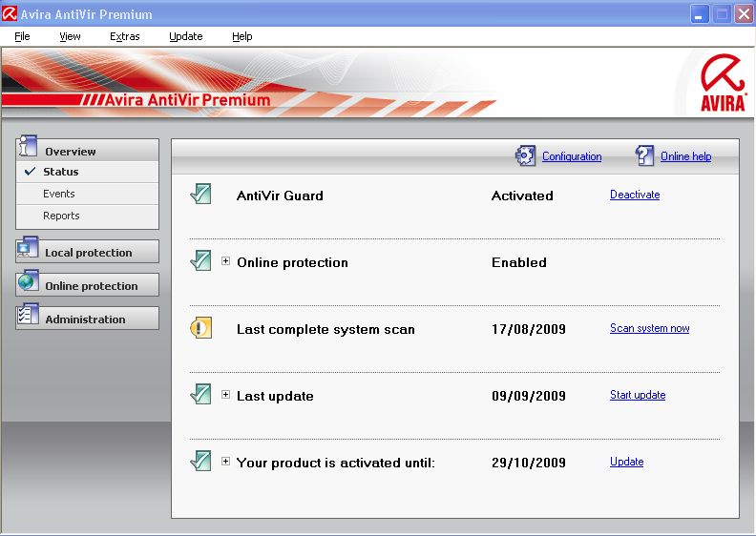Expand the Last update details
This screenshot has width=756, height=536.
pos(225,395)
